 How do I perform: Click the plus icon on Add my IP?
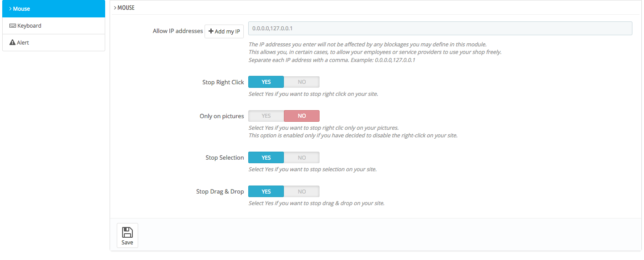pyautogui.click(x=211, y=31)
